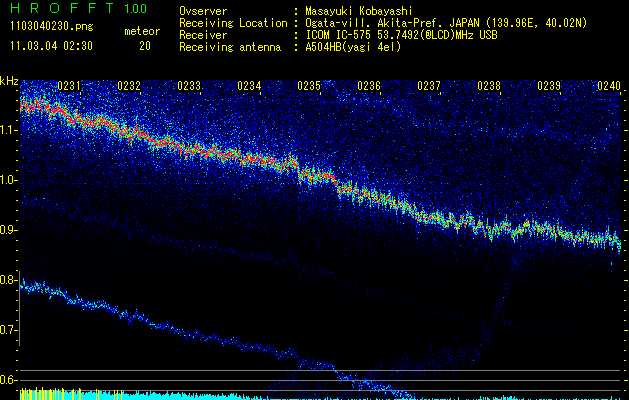Select the filename 1103040230.png
This screenshot has width=629, height=400.
point(52,27)
